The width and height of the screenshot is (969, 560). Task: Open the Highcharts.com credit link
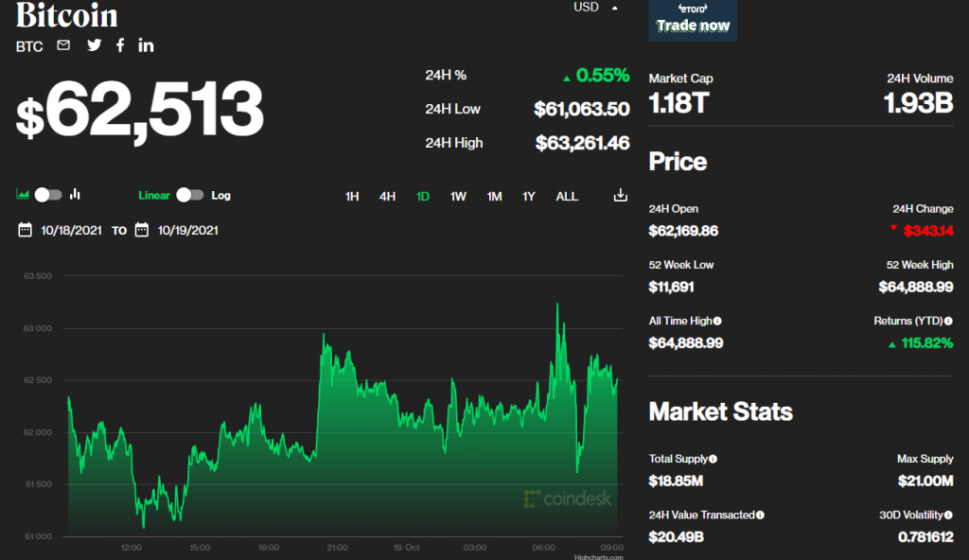coord(598,557)
